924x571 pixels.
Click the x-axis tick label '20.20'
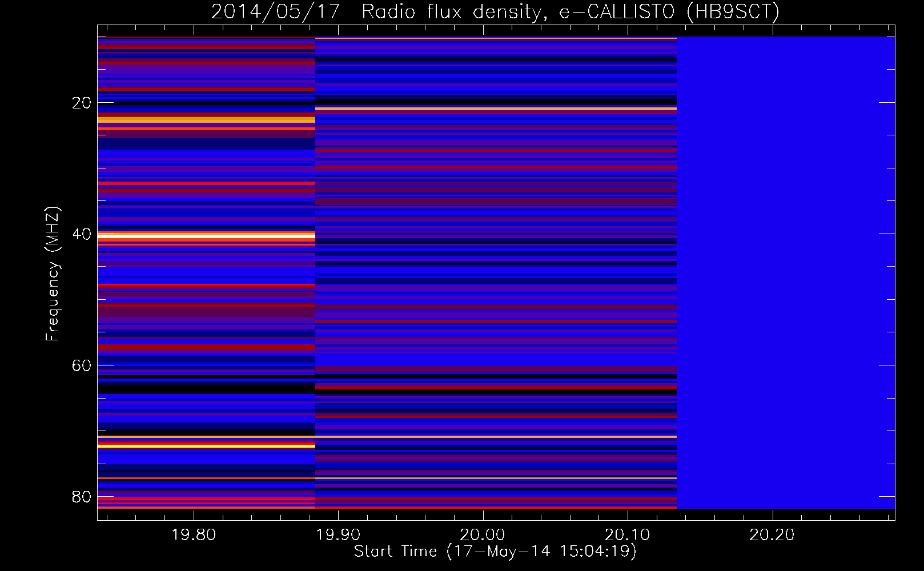pos(772,534)
